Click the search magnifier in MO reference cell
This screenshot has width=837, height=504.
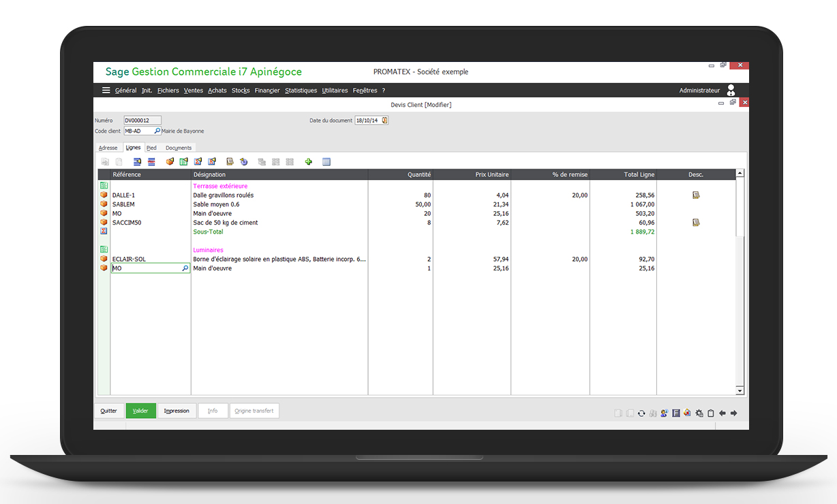[x=185, y=268]
